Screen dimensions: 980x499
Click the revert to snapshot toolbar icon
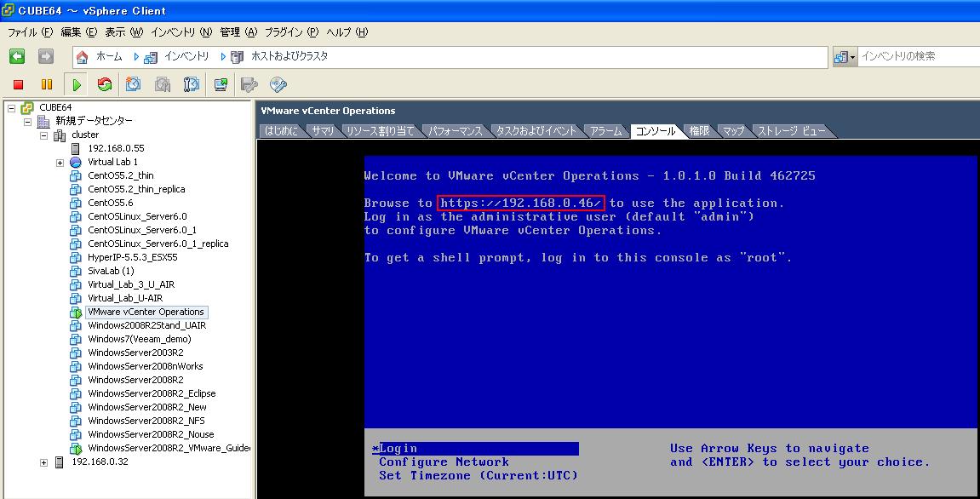[163, 84]
